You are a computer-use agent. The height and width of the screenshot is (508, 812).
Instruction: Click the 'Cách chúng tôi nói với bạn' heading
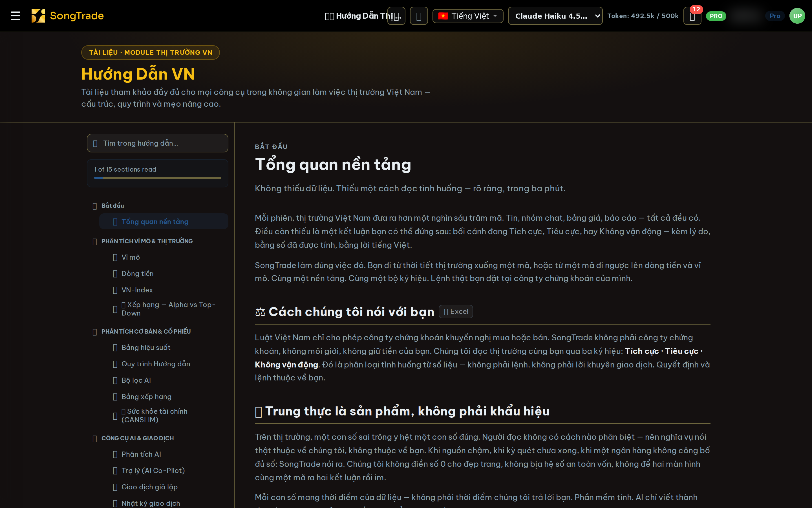tap(351, 312)
